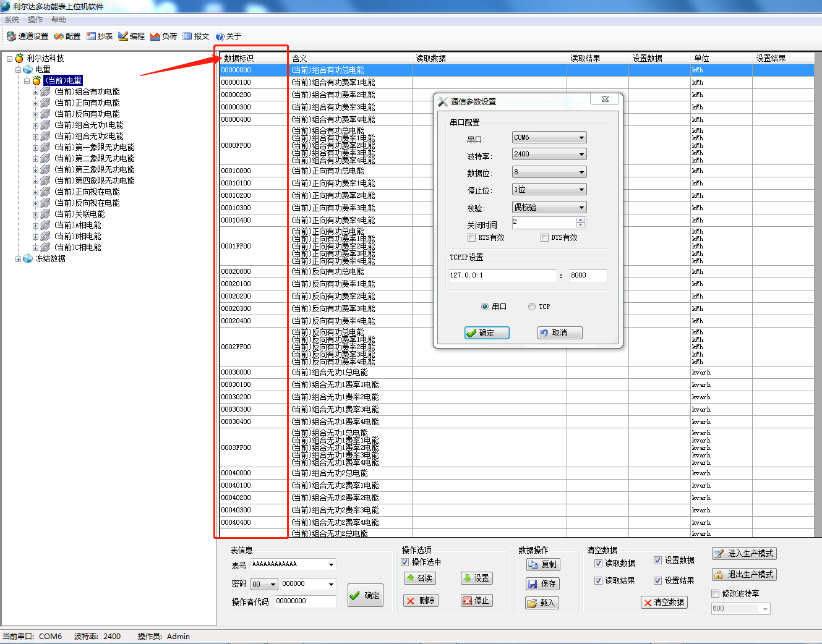Image resolution: width=822 pixels, height=644 pixels.
Task: Click the TCP/IP address input field
Action: [x=502, y=276]
